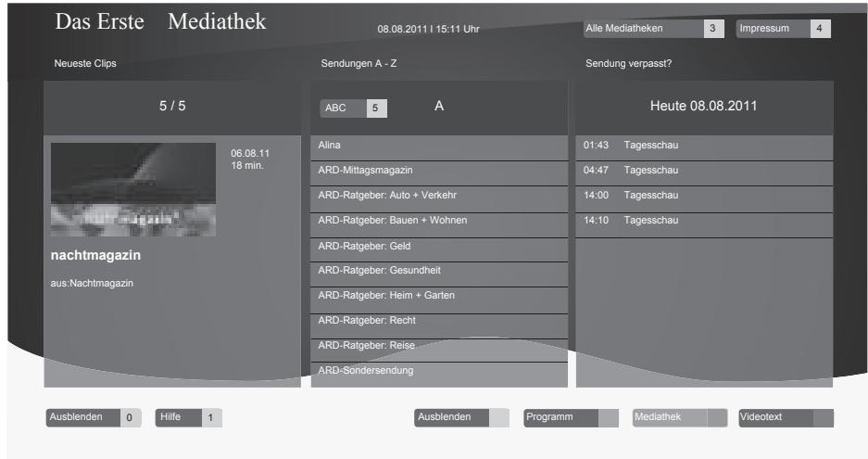Select the Neueste Clips section heading

85,63
